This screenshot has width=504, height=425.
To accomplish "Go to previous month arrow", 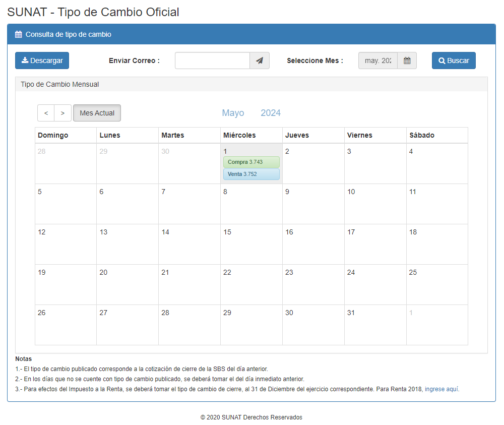I will (46, 113).
